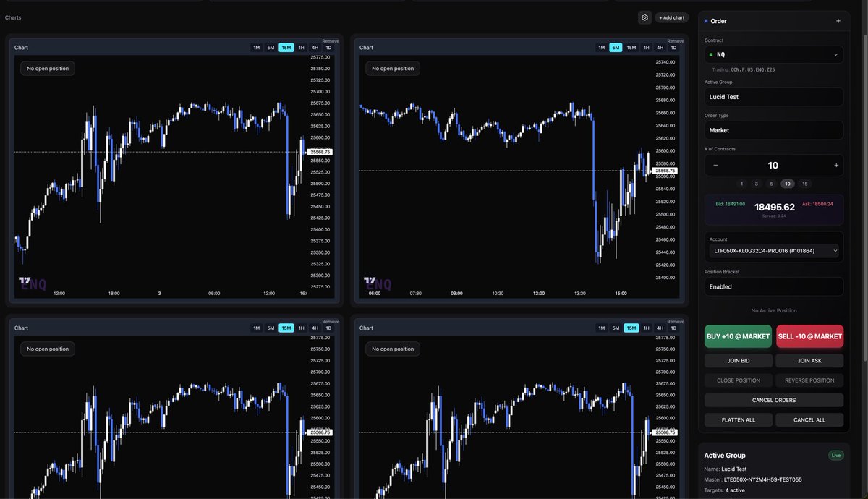The width and height of the screenshot is (868, 499).
Task: Select 4H timeframe on bottom-left chart
Action: pyautogui.click(x=315, y=328)
